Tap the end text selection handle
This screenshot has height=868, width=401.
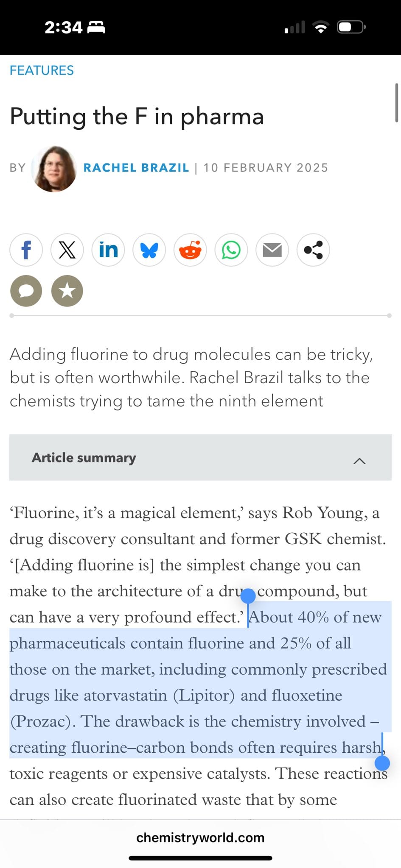point(382,763)
